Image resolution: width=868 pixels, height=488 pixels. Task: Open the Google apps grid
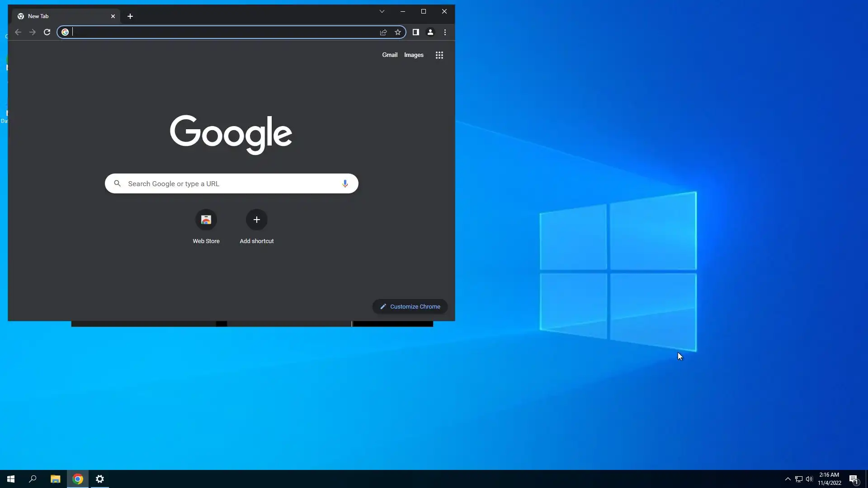pos(439,55)
